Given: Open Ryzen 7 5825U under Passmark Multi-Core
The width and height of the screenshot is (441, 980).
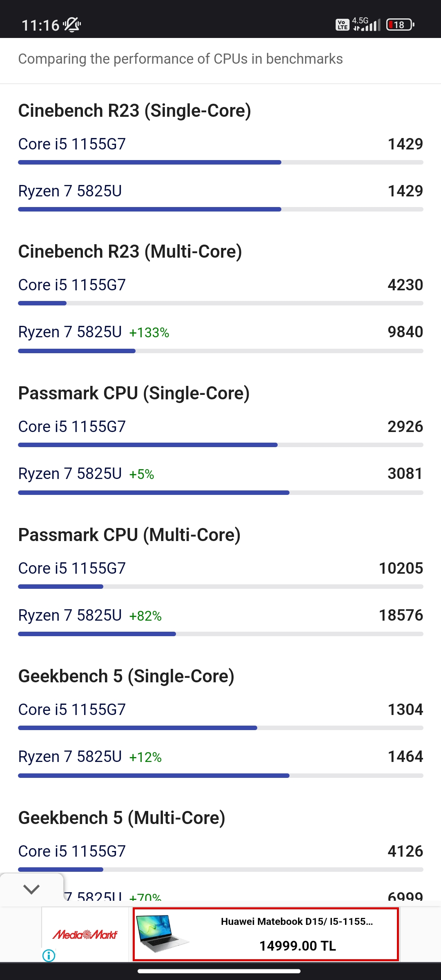Looking at the screenshot, I should 70,615.
